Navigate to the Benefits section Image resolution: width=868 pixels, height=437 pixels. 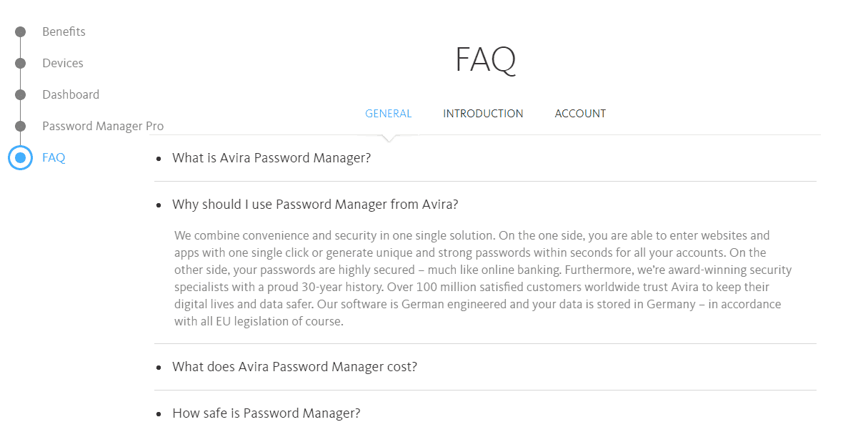tap(64, 31)
